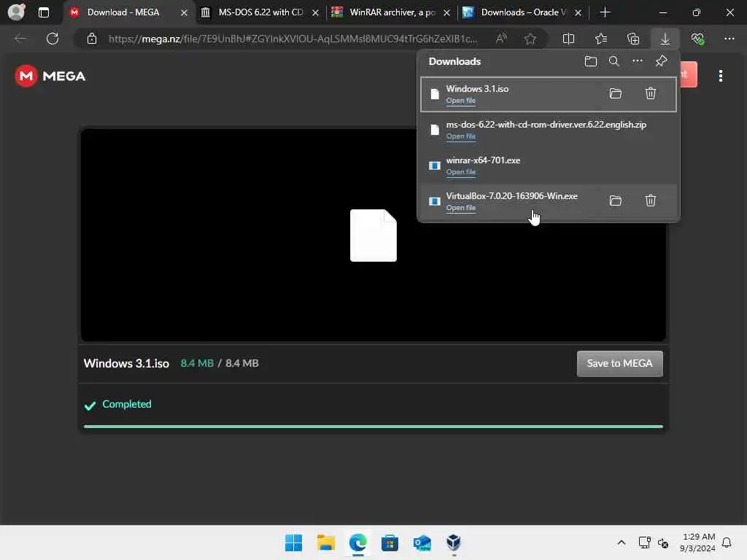
Task: Open Outlook from the taskbar
Action: [422, 542]
